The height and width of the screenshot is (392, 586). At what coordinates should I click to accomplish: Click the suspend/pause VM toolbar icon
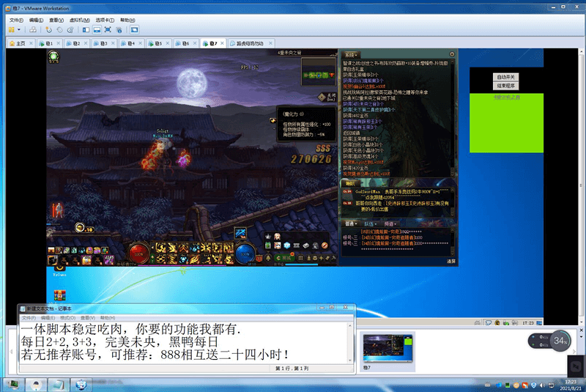(12, 29)
